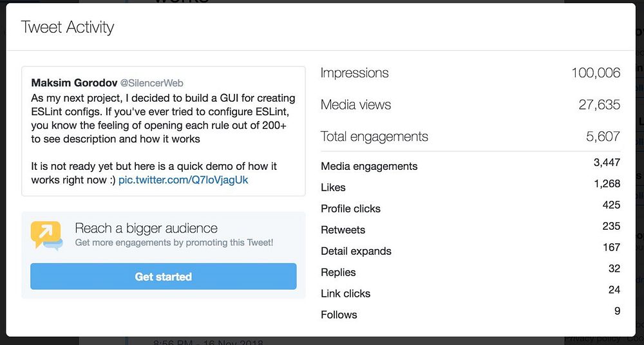Image resolution: width=644 pixels, height=345 pixels.
Task: Click the 100,006 impressions count
Action: tap(596, 73)
